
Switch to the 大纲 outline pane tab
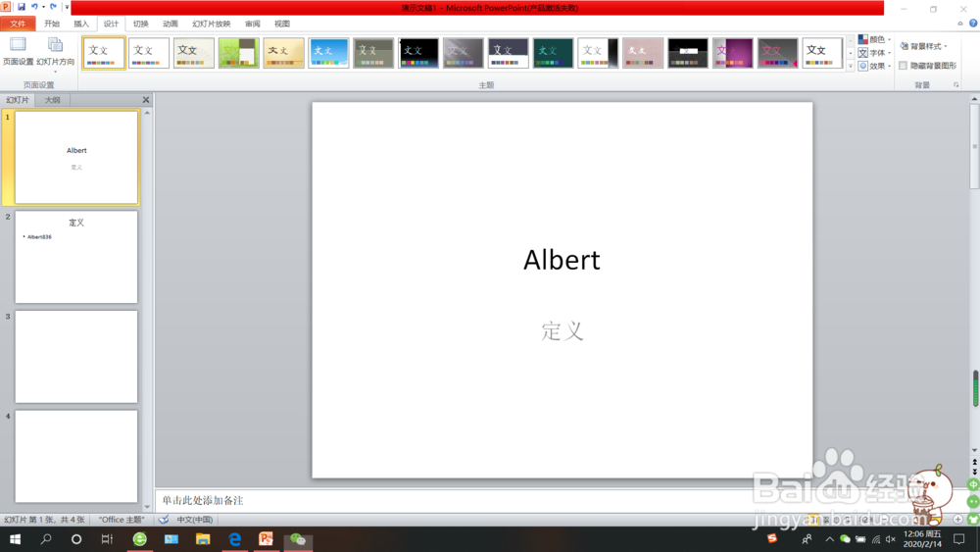click(x=53, y=100)
